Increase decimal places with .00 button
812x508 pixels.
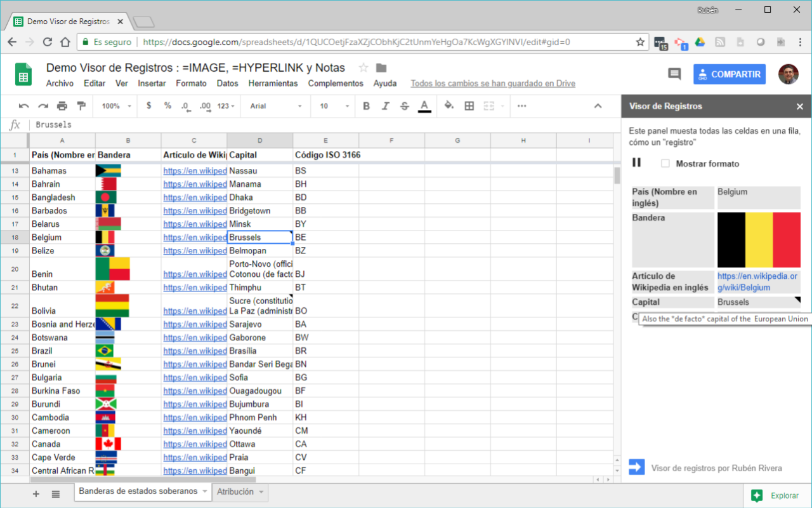click(x=204, y=106)
